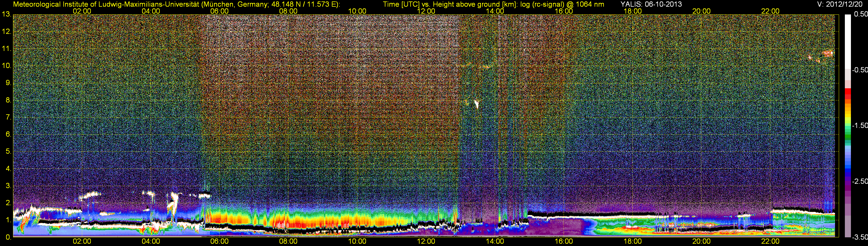Screen dimensions: 868x246
Task: Click the 6 km height axis label
Action: coord(8,135)
